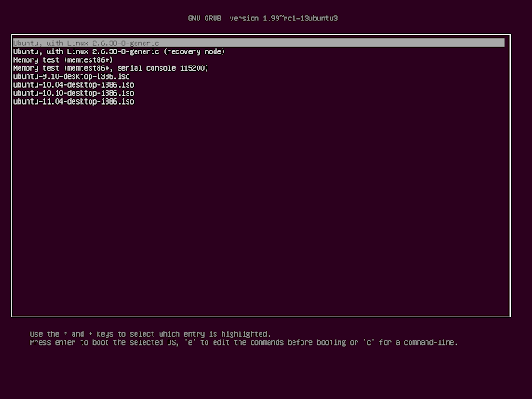Choose Ubuntu 2.6.38-8-generic recovery mode entry
This screenshot has height=399, width=532.
[x=119, y=51]
